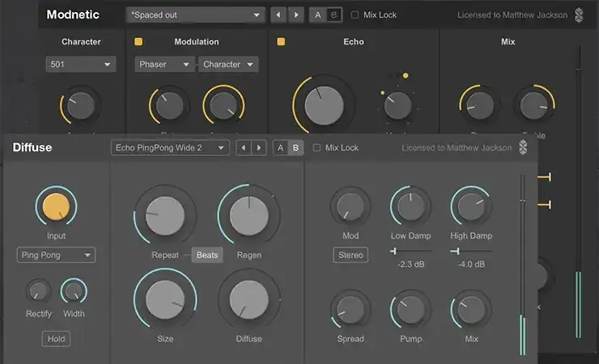Select B state in Modnetic
Screen dimensions: 599x364
click(333, 15)
